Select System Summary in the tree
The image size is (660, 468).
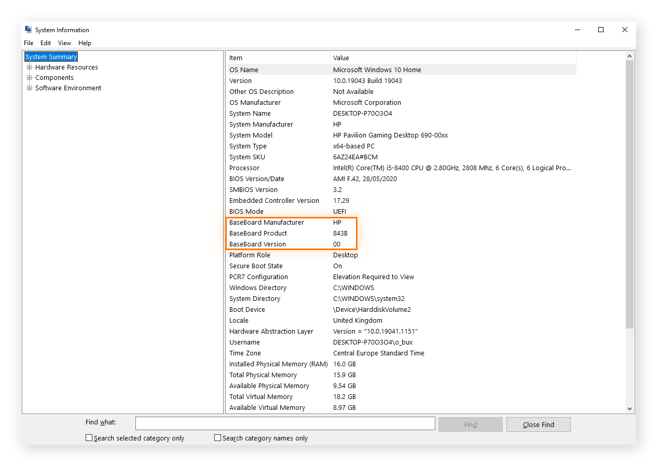(x=51, y=57)
